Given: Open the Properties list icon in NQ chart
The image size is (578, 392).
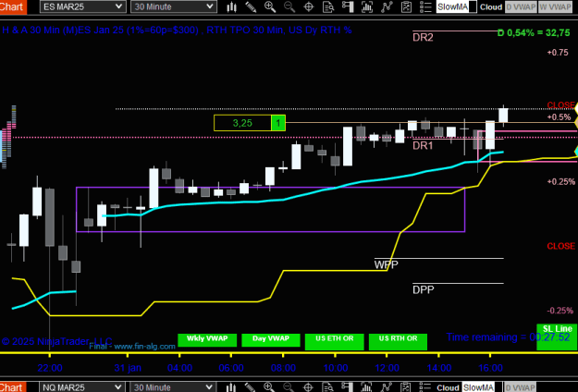Looking at the screenshot, I should pos(424,387).
